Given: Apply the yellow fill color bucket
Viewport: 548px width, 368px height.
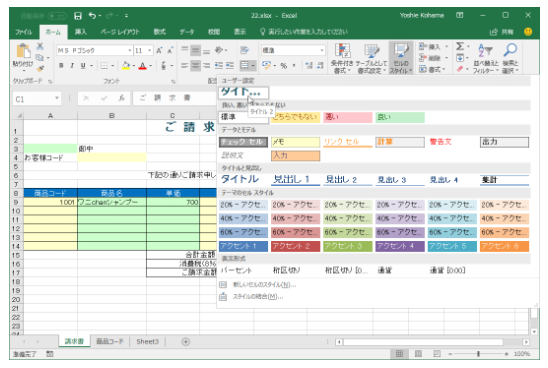Looking at the screenshot, I should (126, 65).
